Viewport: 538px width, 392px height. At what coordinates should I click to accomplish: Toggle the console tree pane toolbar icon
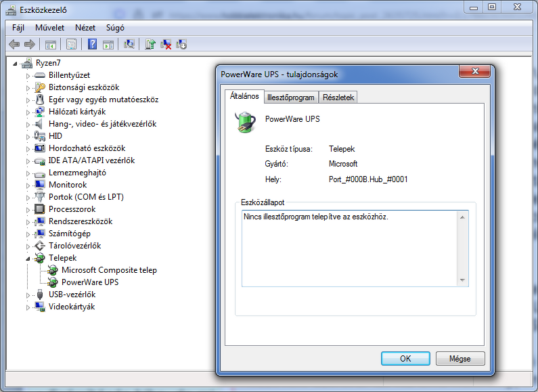(x=51, y=44)
